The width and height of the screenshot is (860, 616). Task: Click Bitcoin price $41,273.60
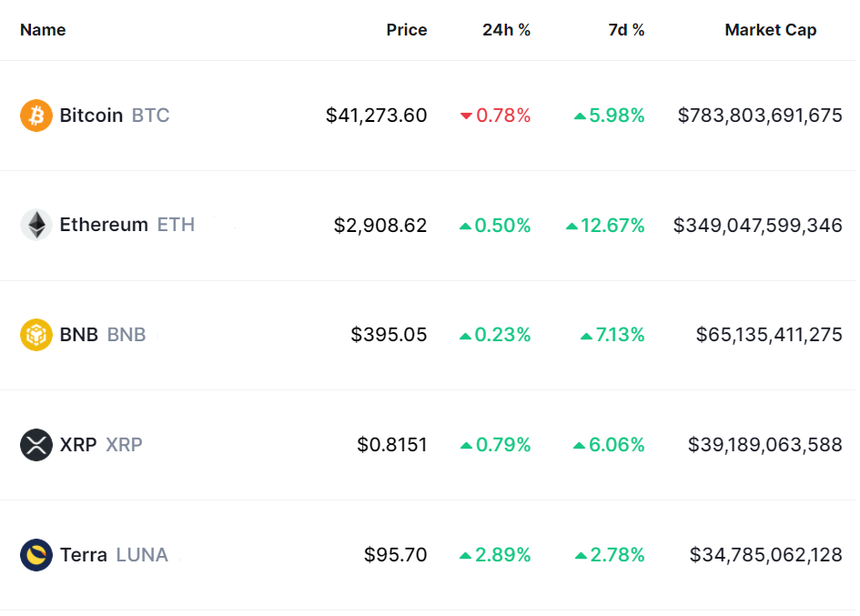pos(376,116)
